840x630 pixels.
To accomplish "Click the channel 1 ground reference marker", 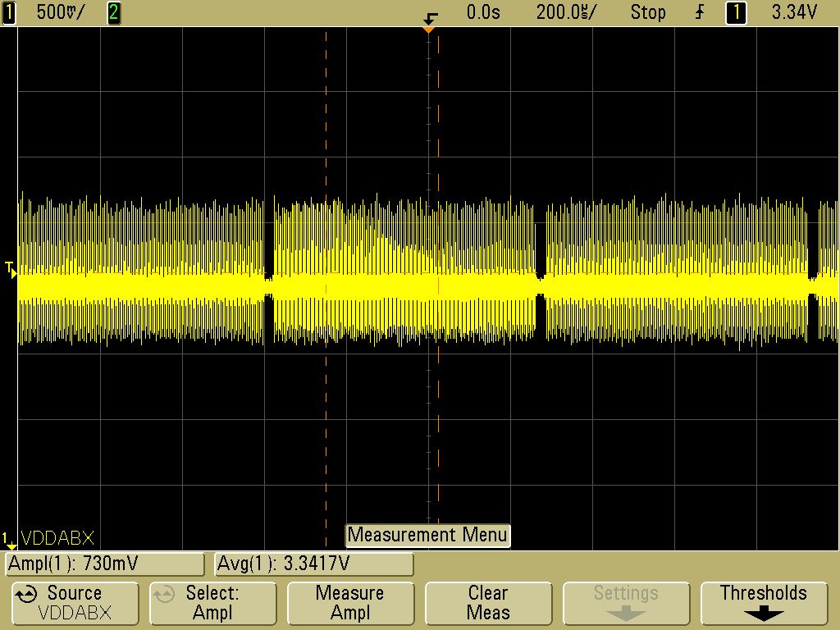I will (9, 541).
